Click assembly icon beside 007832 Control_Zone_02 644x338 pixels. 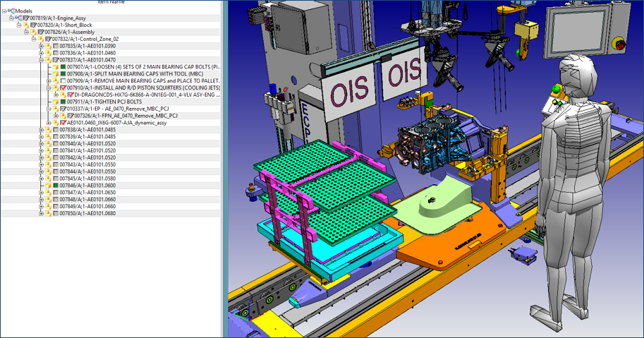(x=41, y=39)
